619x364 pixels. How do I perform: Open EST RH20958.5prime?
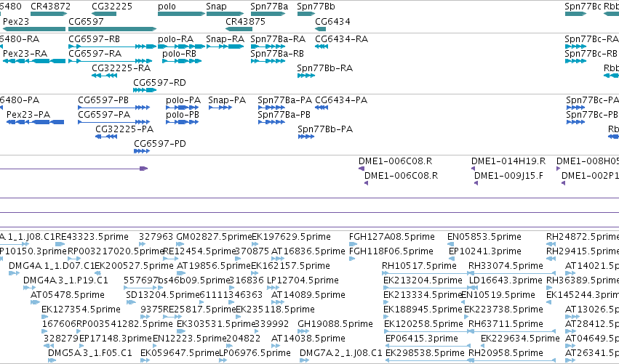pyautogui.click(x=512, y=360)
